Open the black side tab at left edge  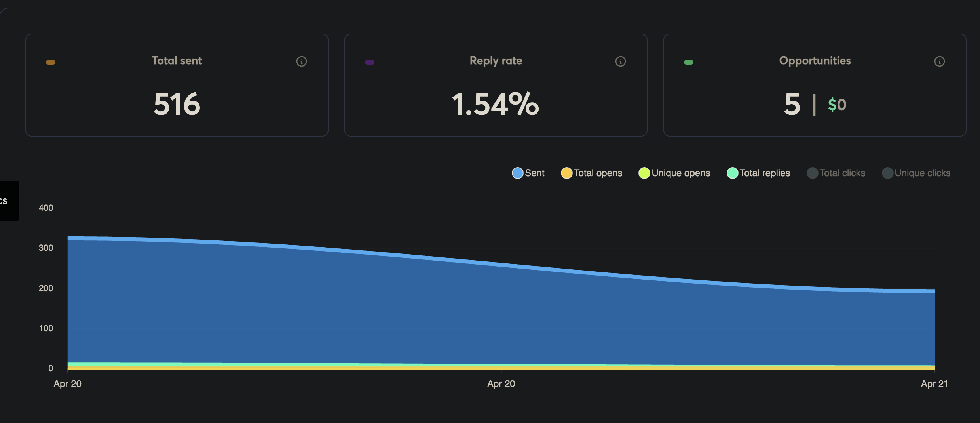pos(9,201)
